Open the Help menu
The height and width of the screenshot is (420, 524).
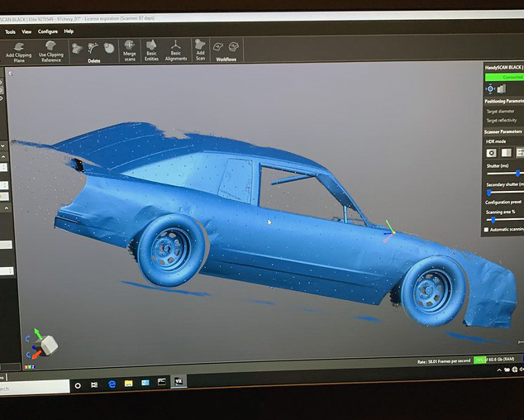point(69,31)
